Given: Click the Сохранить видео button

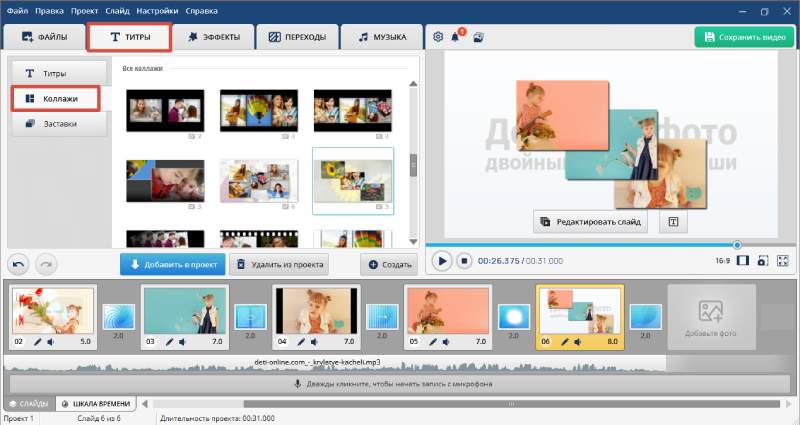Looking at the screenshot, I should pyautogui.click(x=744, y=37).
